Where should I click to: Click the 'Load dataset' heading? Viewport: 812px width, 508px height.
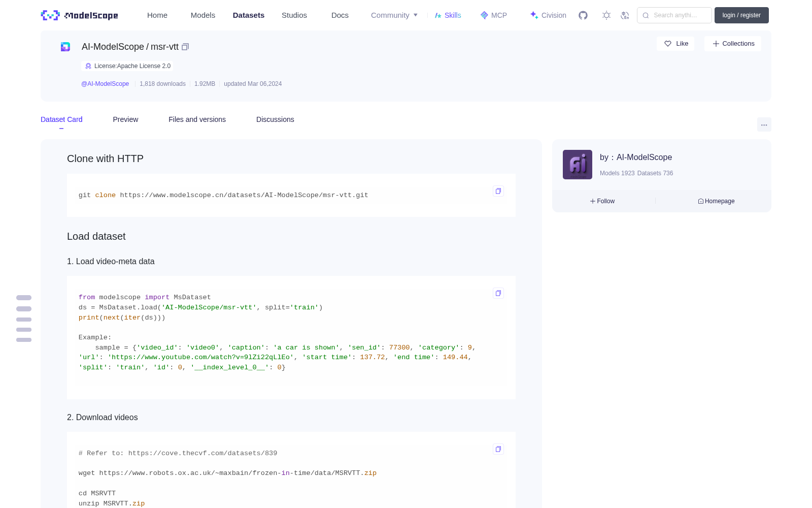pos(96,236)
